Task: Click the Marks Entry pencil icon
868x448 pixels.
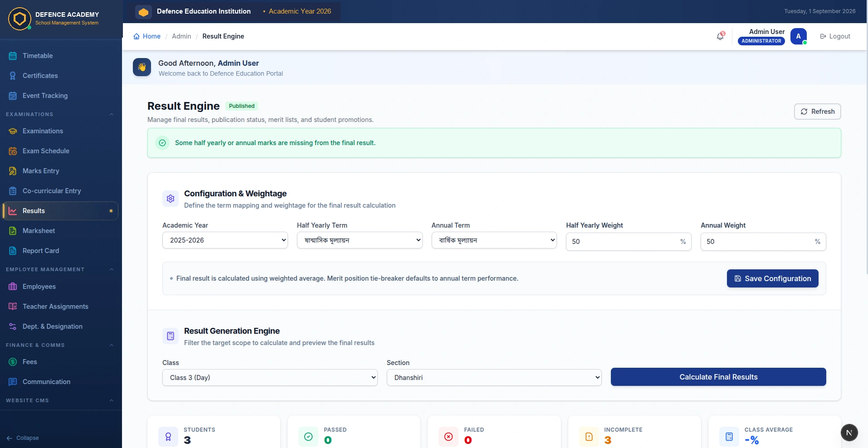Action: 13,171
